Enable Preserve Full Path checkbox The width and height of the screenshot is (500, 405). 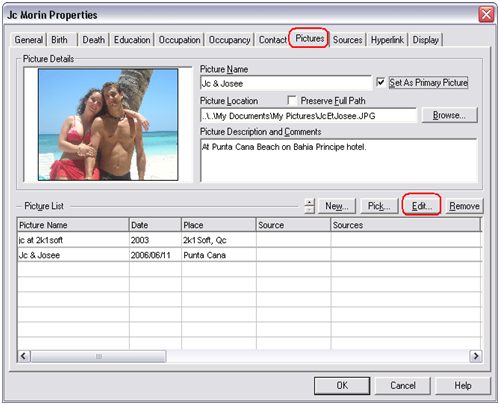click(x=292, y=100)
